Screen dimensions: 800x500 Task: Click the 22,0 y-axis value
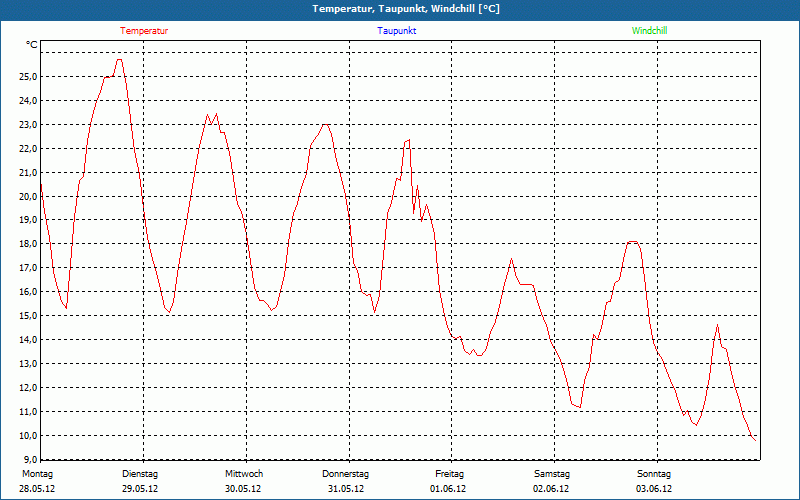coord(28,148)
